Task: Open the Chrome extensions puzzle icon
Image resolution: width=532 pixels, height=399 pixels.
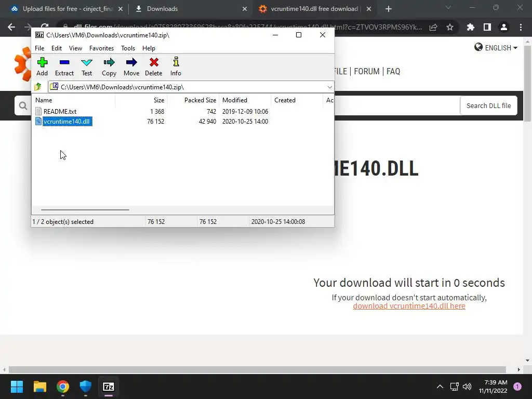Action: pos(470,27)
